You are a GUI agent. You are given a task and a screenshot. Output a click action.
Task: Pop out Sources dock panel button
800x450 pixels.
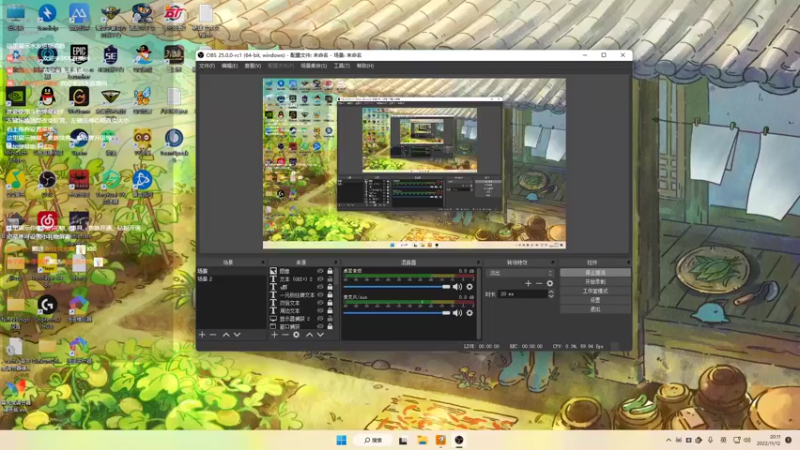click(x=336, y=262)
